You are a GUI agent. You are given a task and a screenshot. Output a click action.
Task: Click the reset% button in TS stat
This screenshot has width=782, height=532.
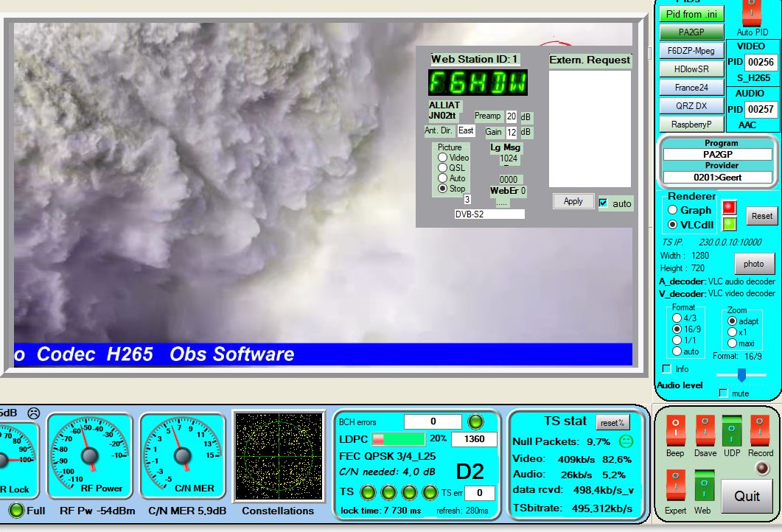[612, 423]
